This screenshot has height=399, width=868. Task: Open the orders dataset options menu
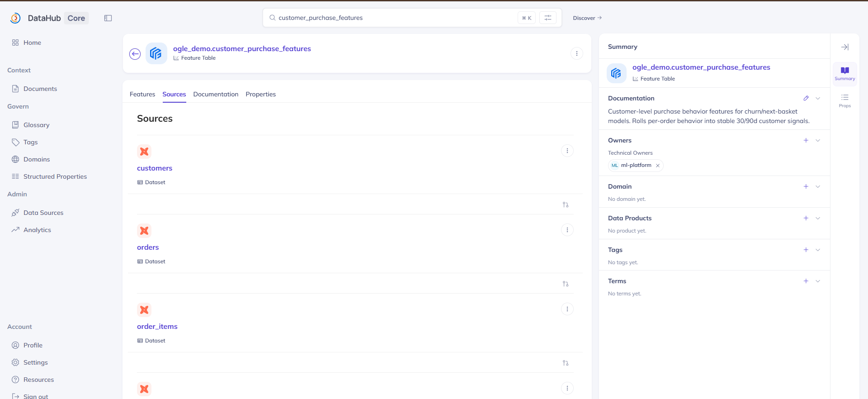(x=567, y=230)
